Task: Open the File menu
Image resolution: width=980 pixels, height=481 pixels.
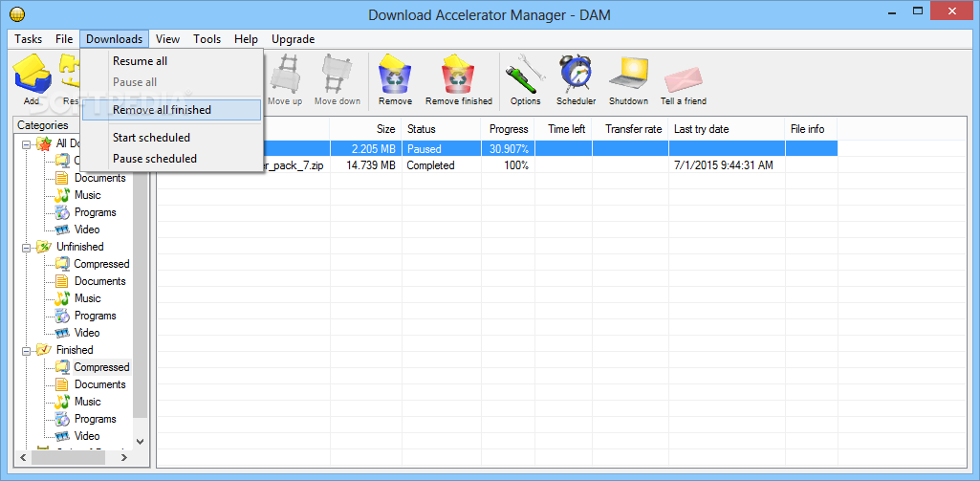Action: 64,39
